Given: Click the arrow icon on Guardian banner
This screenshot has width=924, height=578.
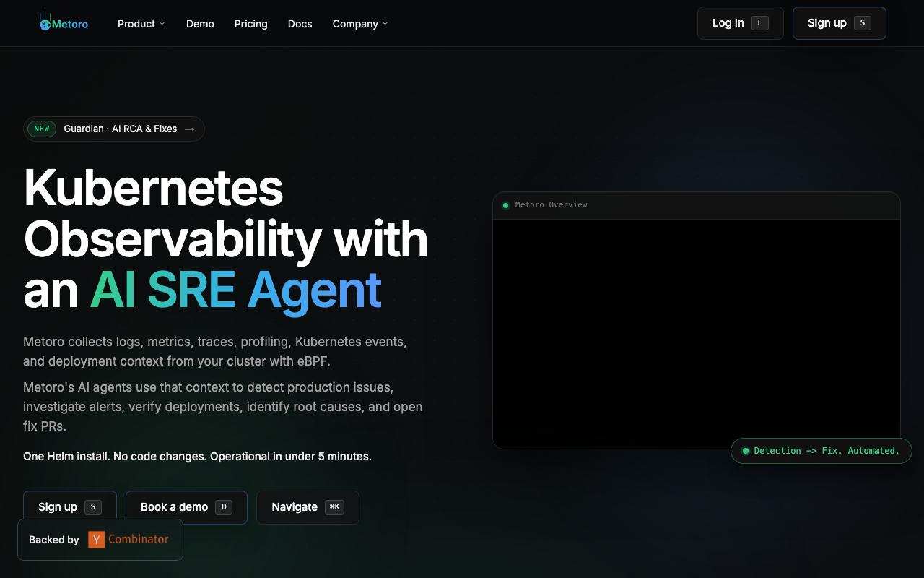Looking at the screenshot, I should 190,129.
